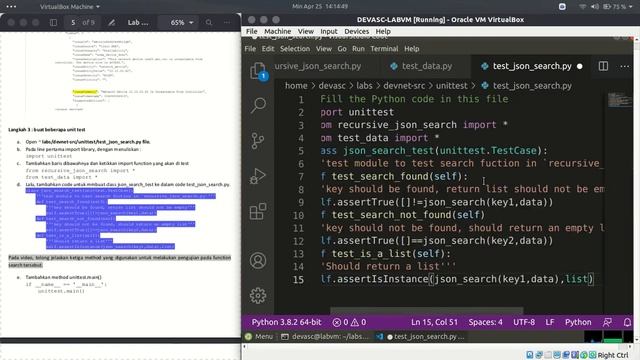
Task: Open the VS Code File menu
Action: click(250, 49)
